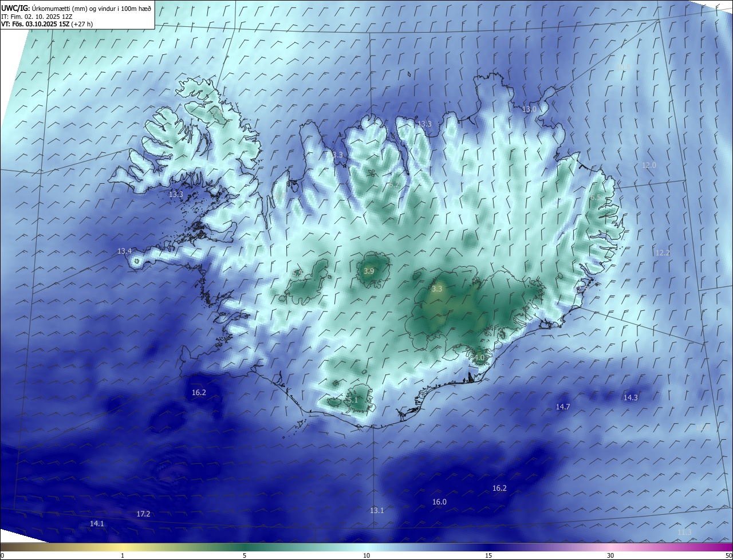The height and width of the screenshot is (560, 733).
Task: Click the 17.2 value label on the map
Action: coord(143,514)
